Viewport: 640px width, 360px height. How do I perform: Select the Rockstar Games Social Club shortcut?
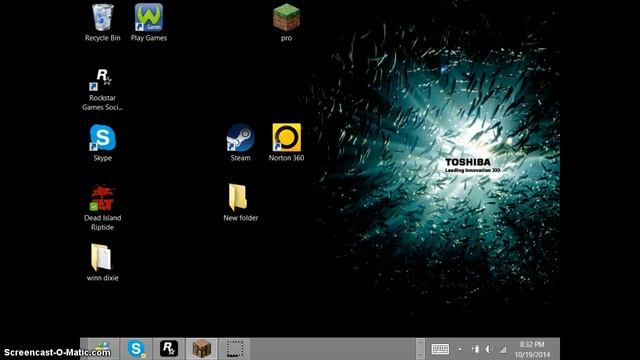point(102,79)
